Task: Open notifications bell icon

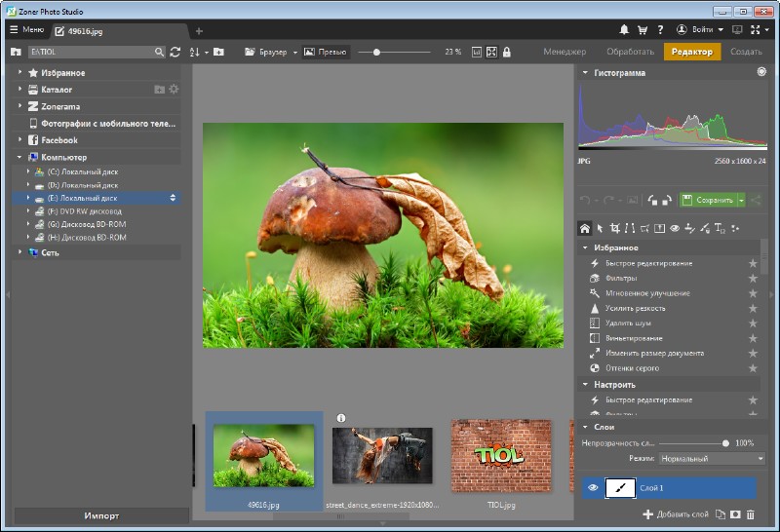Action: click(624, 30)
